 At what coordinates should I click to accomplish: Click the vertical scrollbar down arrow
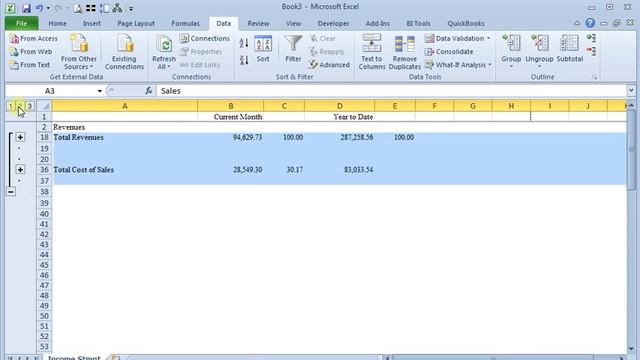[x=631, y=349]
